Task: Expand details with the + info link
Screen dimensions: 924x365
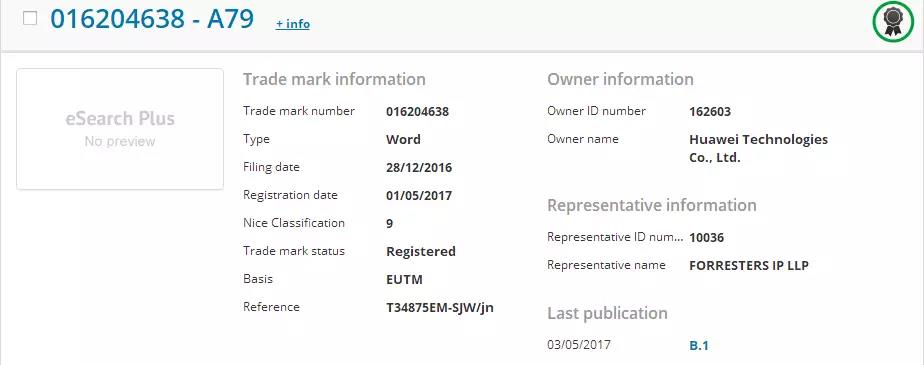Action: click(x=293, y=24)
